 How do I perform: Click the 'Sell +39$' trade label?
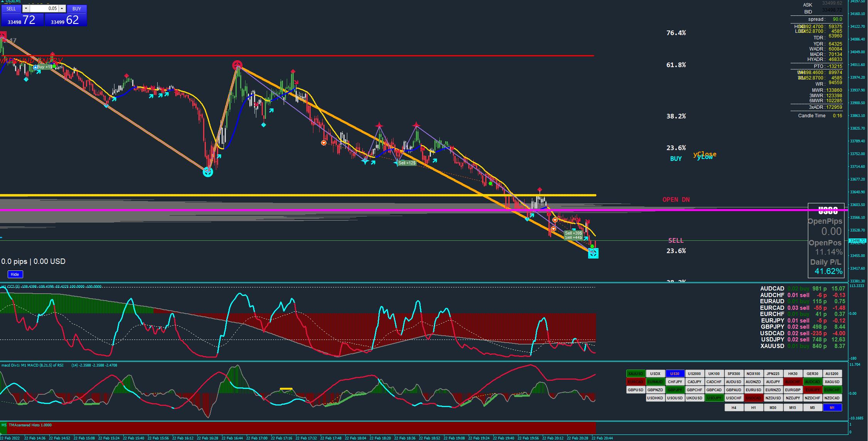click(573, 233)
